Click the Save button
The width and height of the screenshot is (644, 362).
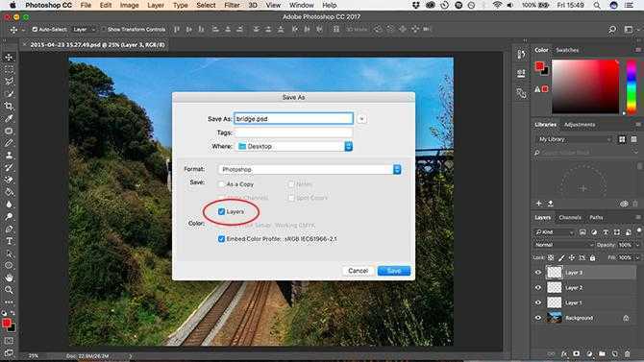point(393,271)
